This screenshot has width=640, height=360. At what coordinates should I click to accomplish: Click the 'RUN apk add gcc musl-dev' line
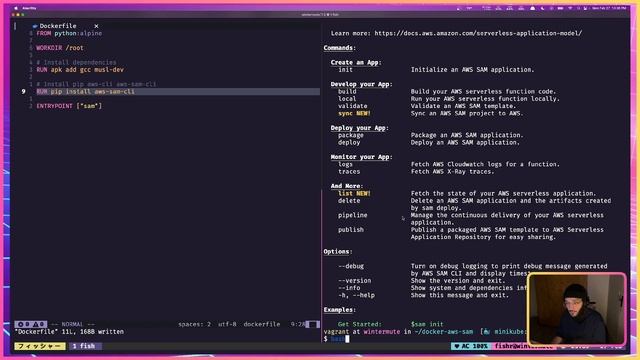click(x=80, y=70)
